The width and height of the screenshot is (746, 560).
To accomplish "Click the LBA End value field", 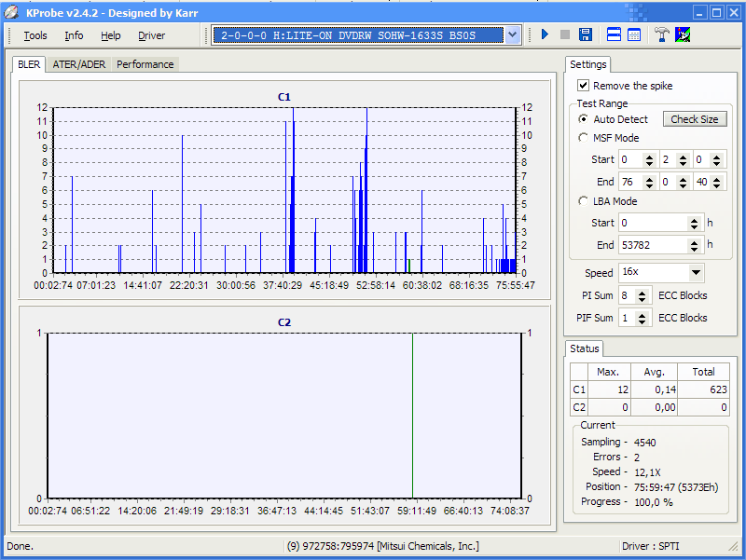I will (652, 245).
